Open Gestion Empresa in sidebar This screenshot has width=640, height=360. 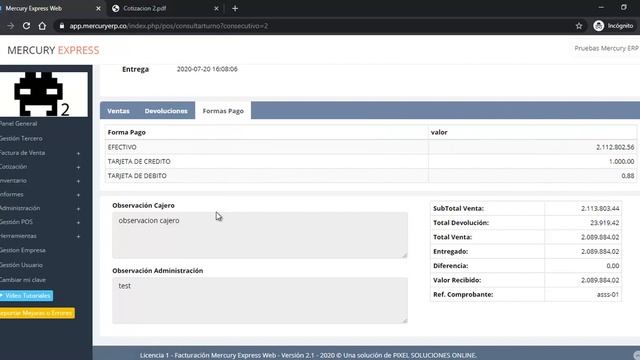coord(23,250)
